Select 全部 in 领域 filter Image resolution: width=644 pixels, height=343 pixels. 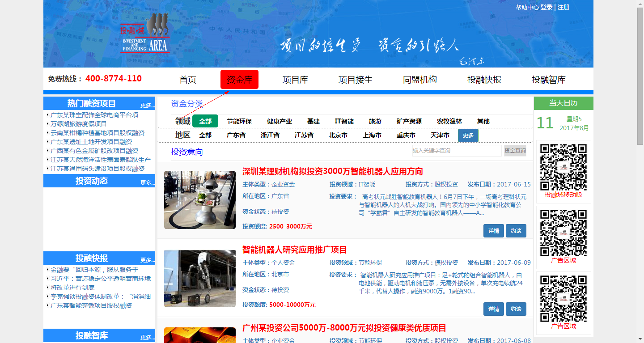[205, 121]
